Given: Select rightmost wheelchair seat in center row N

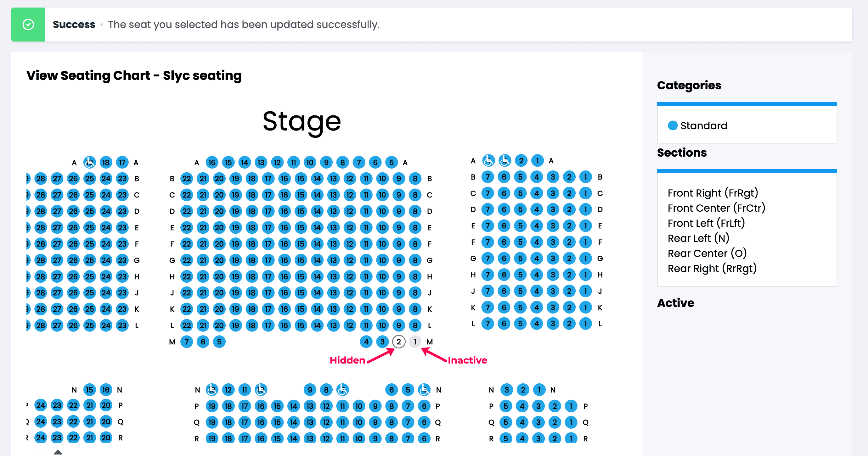Looking at the screenshot, I should 424,390.
